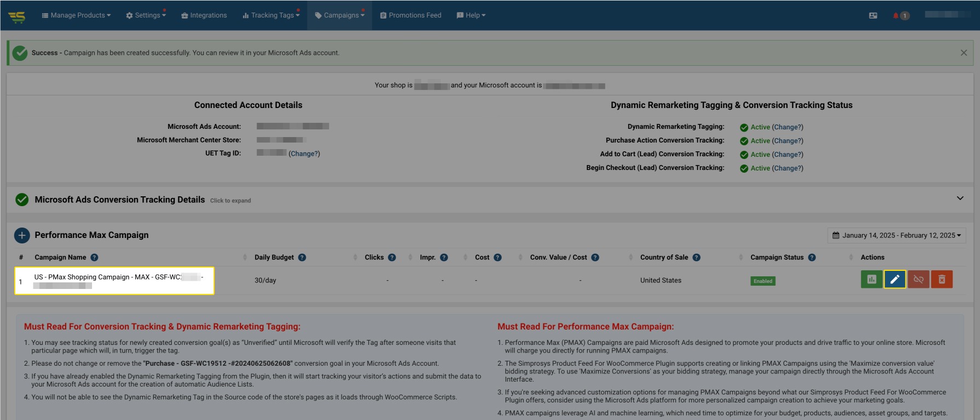Change Dynamic Remarketing Tagging status
This screenshot has width=980, height=420.
coord(788,127)
